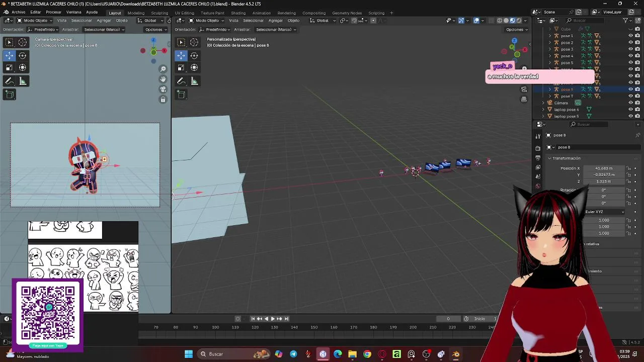Switch to the Modeling workspace tab

[x=136, y=13]
